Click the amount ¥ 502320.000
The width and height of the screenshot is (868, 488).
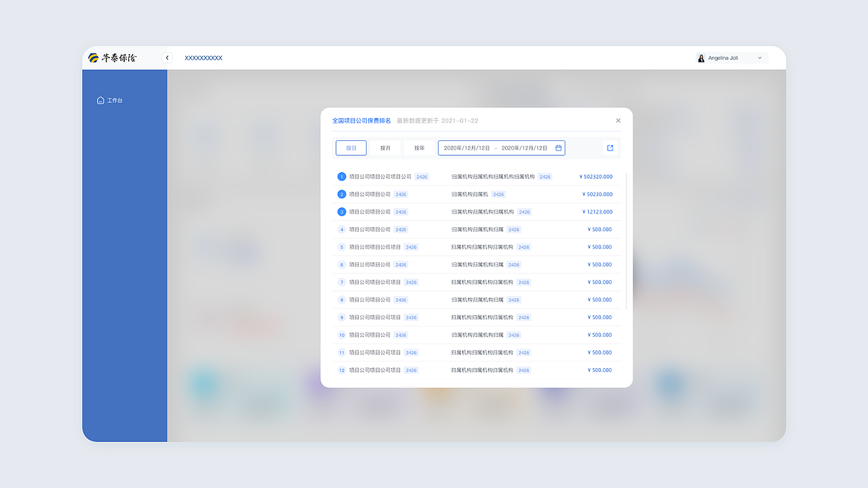[596, 177]
